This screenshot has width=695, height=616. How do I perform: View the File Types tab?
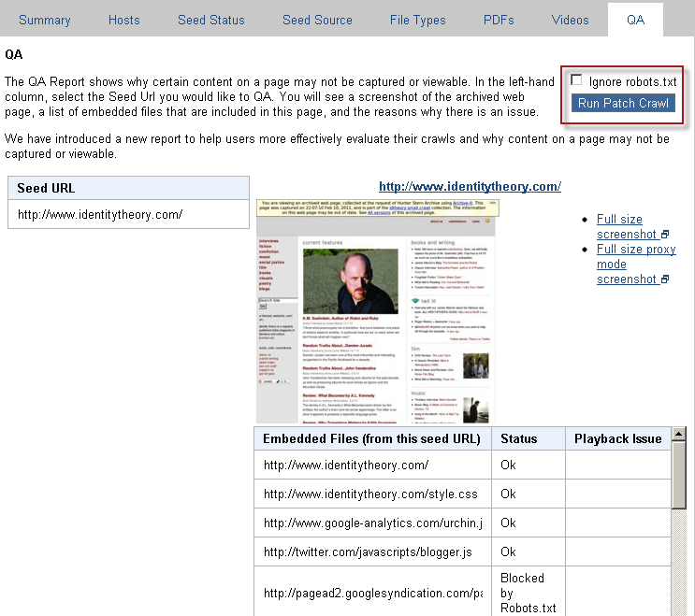tap(417, 20)
